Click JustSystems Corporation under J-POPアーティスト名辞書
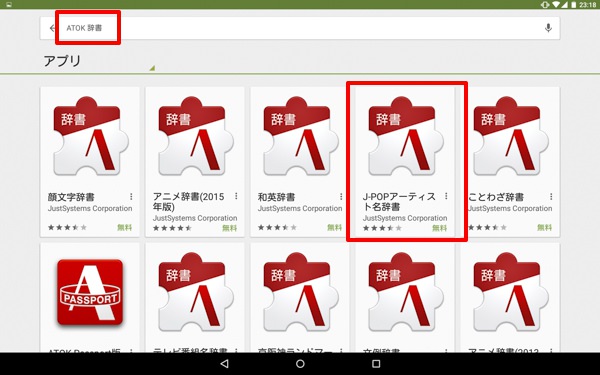The image size is (600, 375). (x=405, y=218)
